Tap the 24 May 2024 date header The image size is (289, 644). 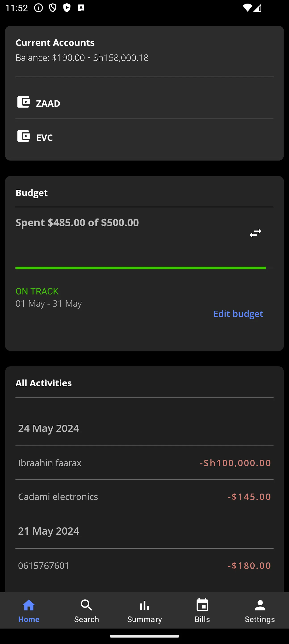[49, 428]
